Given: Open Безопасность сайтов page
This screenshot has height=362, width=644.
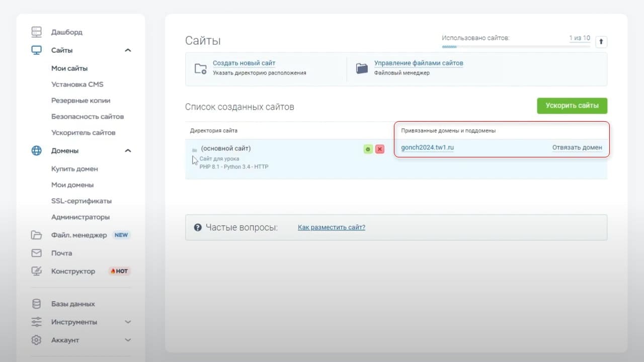Looking at the screenshot, I should pos(88,117).
